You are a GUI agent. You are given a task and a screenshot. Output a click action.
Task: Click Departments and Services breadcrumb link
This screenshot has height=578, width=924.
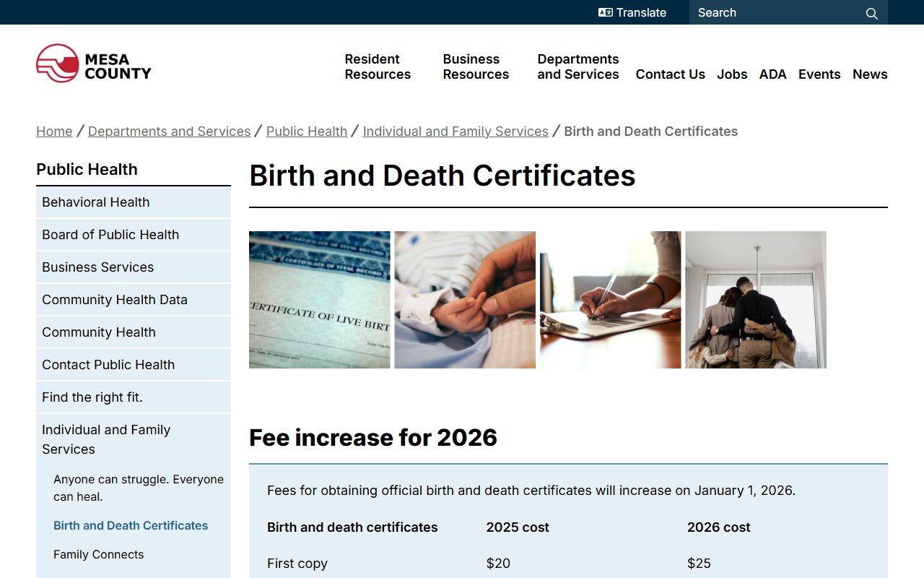(x=169, y=131)
